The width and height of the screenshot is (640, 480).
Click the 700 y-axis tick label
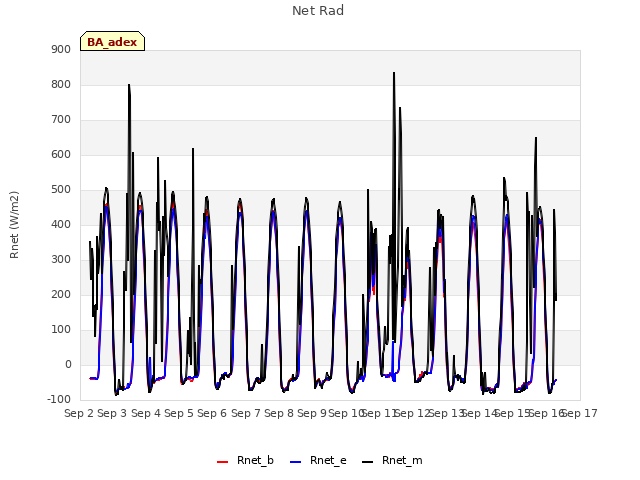pos(61,120)
